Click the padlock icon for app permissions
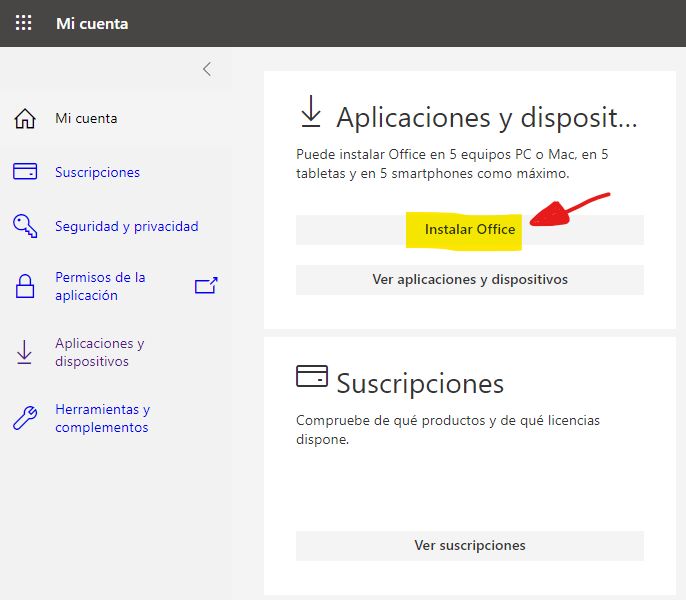The height and width of the screenshot is (600, 686). pyautogui.click(x=25, y=286)
